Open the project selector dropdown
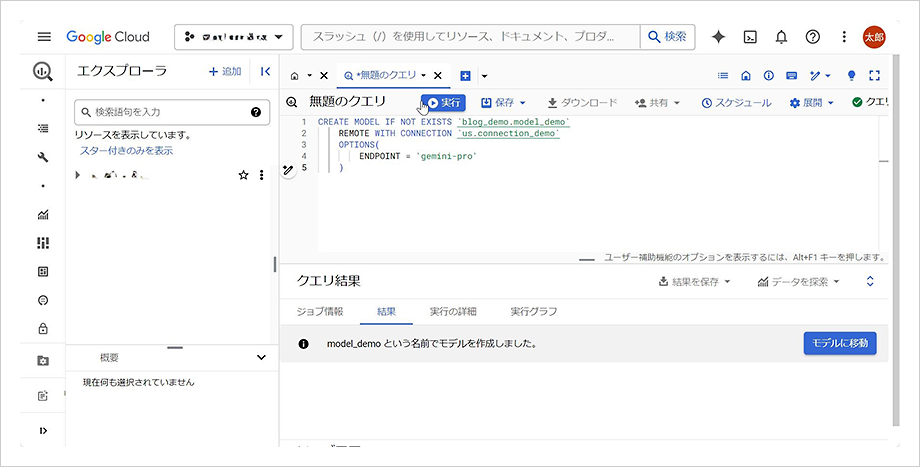This screenshot has height=467, width=920. pos(234,37)
